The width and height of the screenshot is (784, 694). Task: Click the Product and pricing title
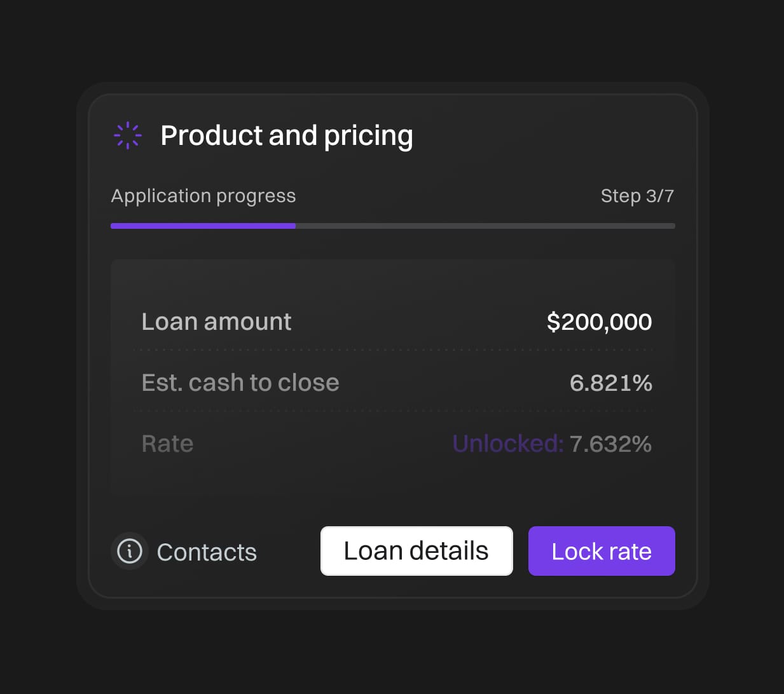(287, 135)
